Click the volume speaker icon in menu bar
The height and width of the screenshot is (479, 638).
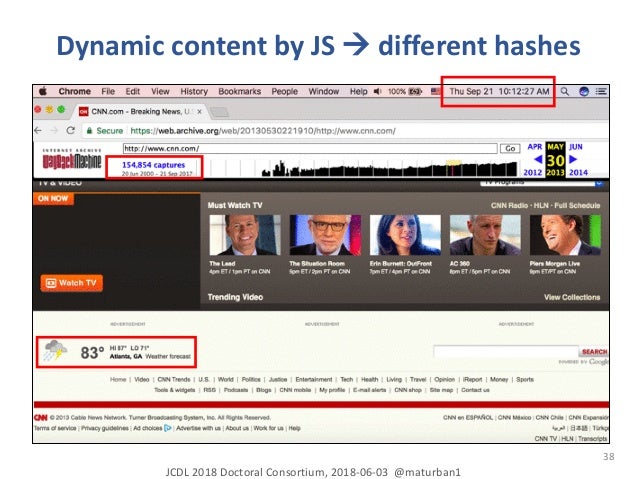377,91
